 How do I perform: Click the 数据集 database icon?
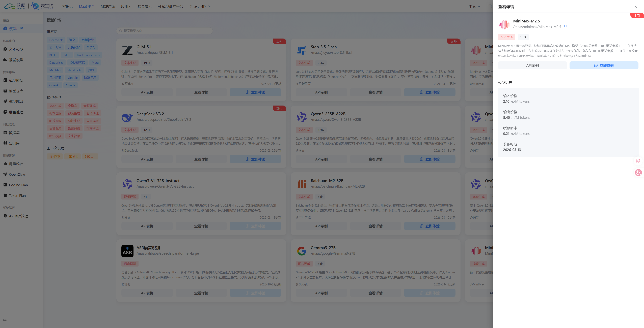[5, 133]
